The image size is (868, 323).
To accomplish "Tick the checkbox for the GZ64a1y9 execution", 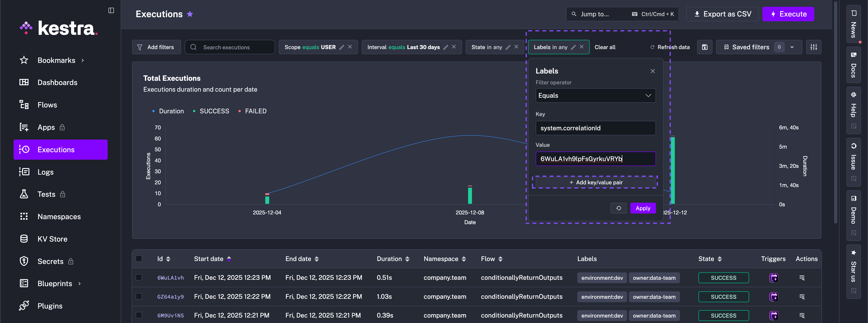I will pos(139,296).
